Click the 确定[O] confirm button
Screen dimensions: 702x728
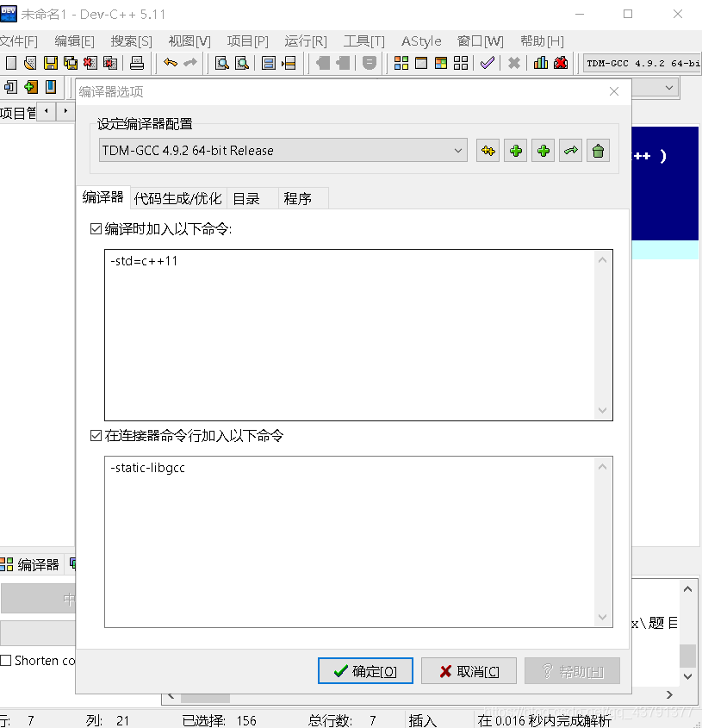(365, 670)
